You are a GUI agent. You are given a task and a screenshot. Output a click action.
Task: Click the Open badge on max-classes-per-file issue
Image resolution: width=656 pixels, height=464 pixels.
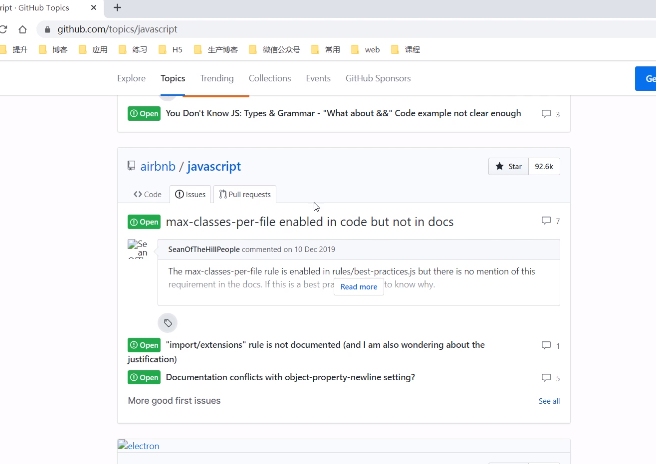tap(144, 222)
